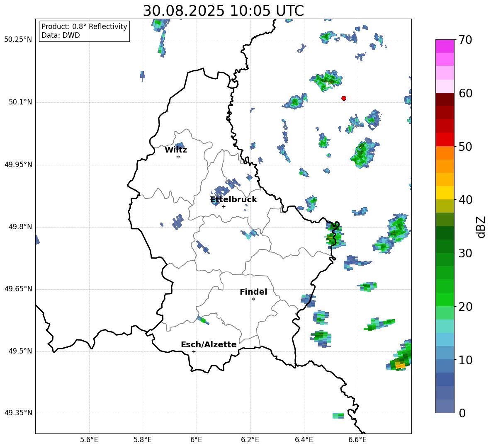The height and width of the screenshot is (448, 491).
Task: Click the 5.6°E longitude label
Action: pyautogui.click(x=89, y=440)
